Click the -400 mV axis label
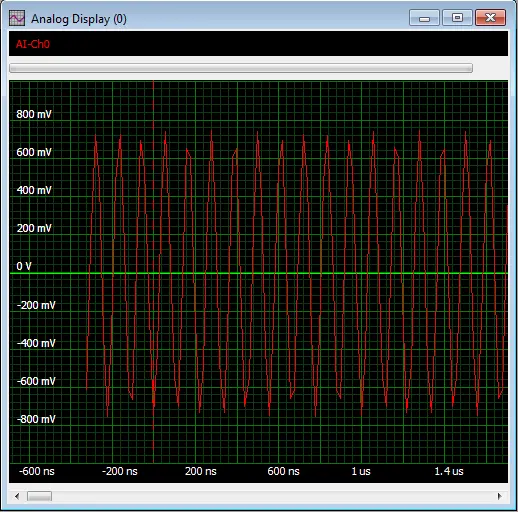518x512 pixels. click(x=36, y=343)
